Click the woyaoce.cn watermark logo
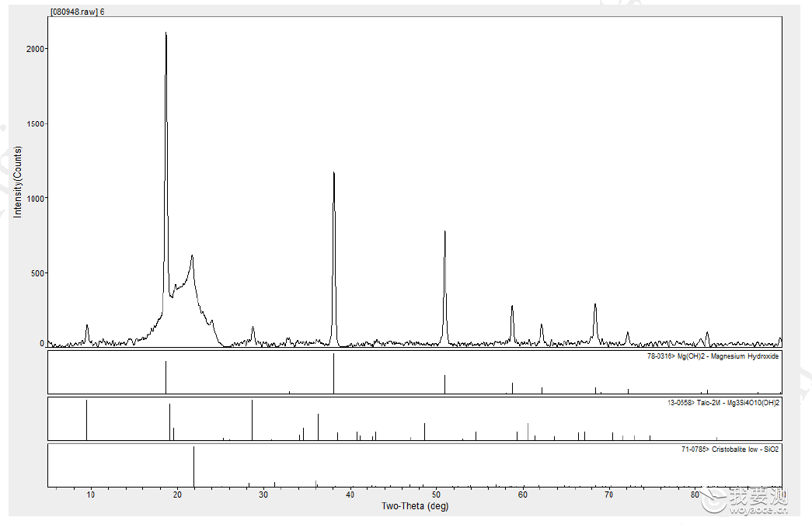This screenshot has width=812, height=524. tap(744, 500)
